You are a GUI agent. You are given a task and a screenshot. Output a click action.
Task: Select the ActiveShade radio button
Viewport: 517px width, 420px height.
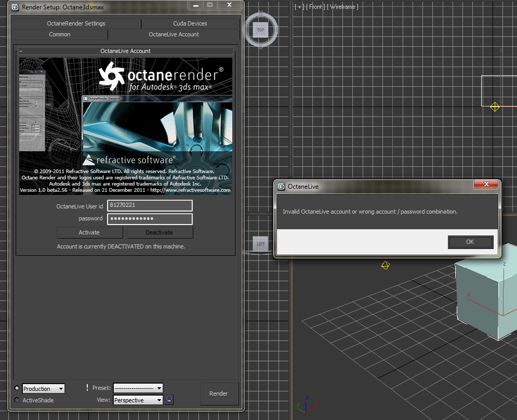[17, 400]
